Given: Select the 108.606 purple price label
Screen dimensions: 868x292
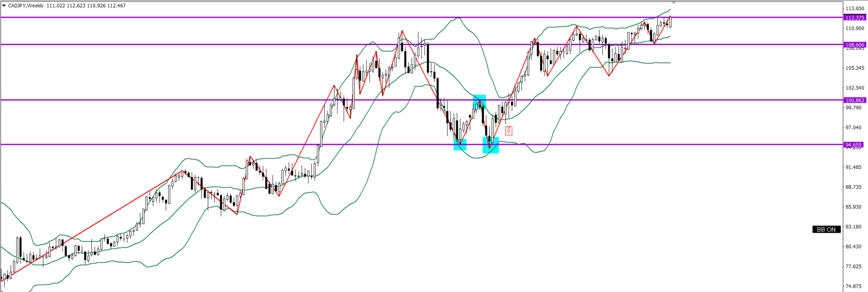Looking at the screenshot, I should 855,45.
